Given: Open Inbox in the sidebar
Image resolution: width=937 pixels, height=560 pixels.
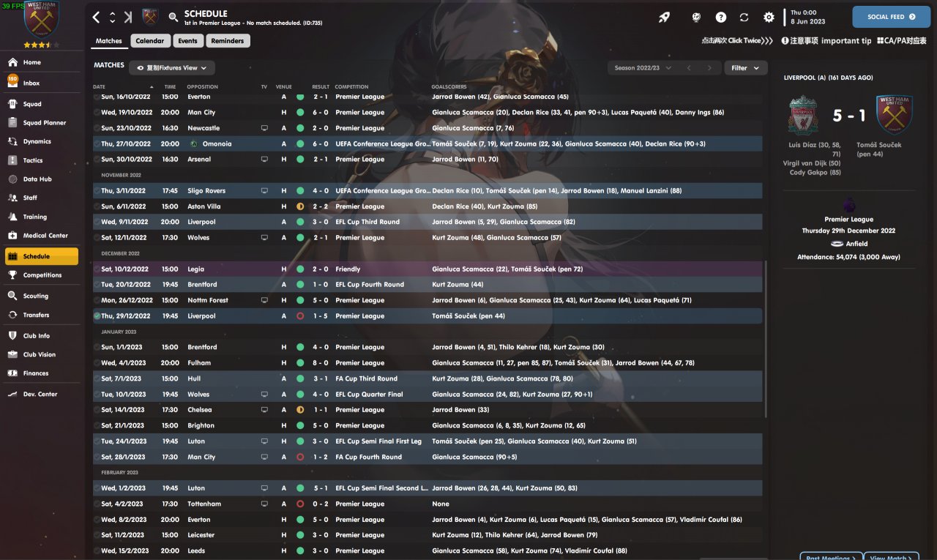Looking at the screenshot, I should [x=41, y=83].
